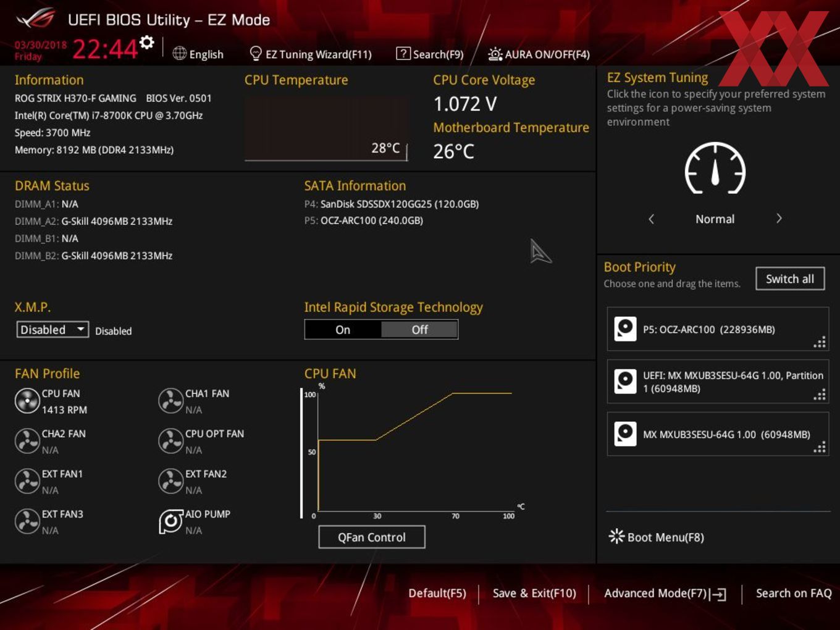
Task: Click the Boot Menu star icon
Action: click(616, 536)
